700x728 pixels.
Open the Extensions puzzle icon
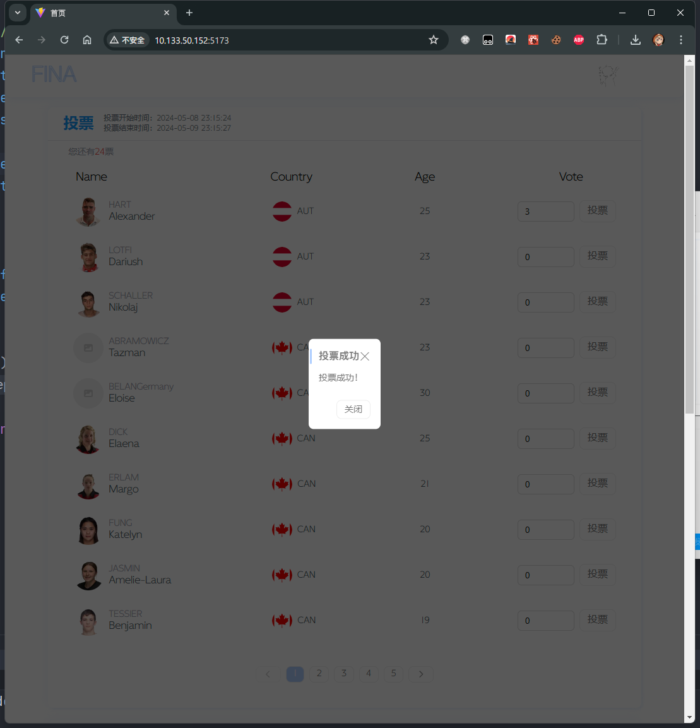pyautogui.click(x=602, y=40)
